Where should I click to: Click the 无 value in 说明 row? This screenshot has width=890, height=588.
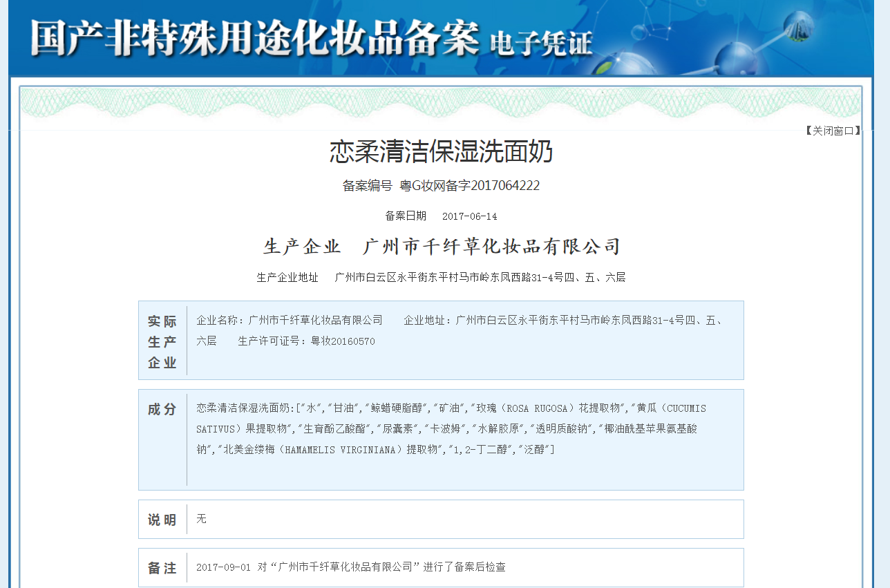click(x=201, y=518)
